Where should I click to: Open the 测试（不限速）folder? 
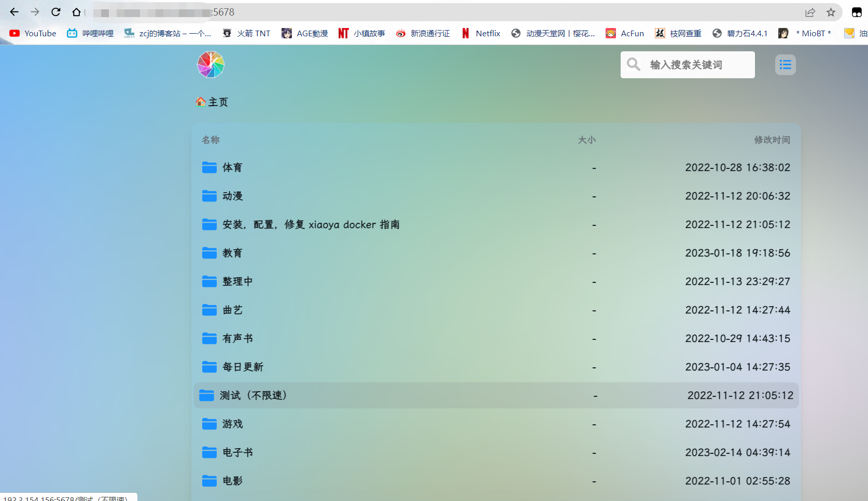(253, 395)
